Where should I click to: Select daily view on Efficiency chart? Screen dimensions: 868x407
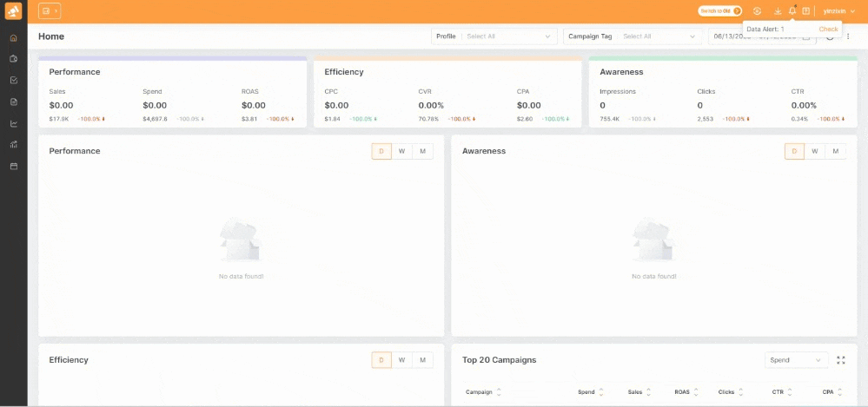(381, 360)
